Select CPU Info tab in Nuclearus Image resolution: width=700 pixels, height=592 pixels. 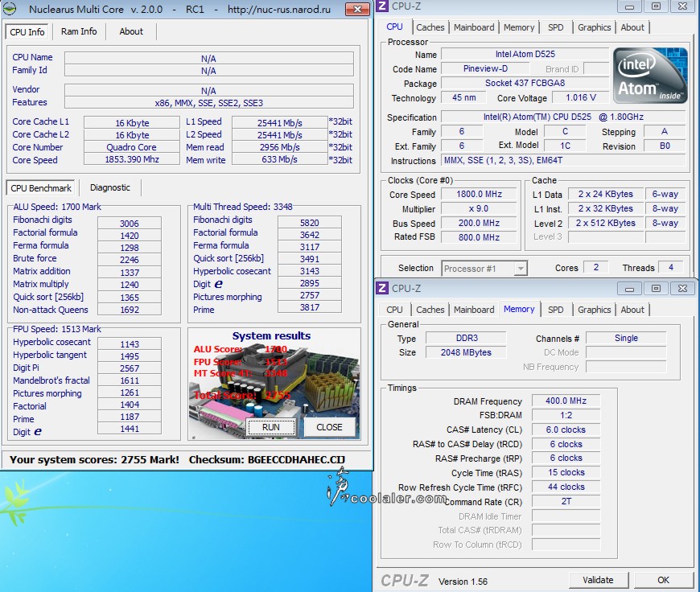point(27,31)
